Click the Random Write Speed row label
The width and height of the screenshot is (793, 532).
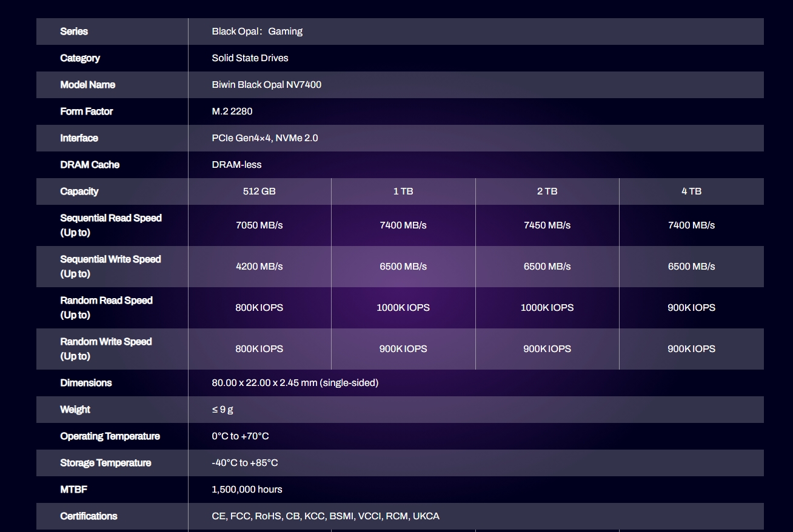click(x=106, y=349)
